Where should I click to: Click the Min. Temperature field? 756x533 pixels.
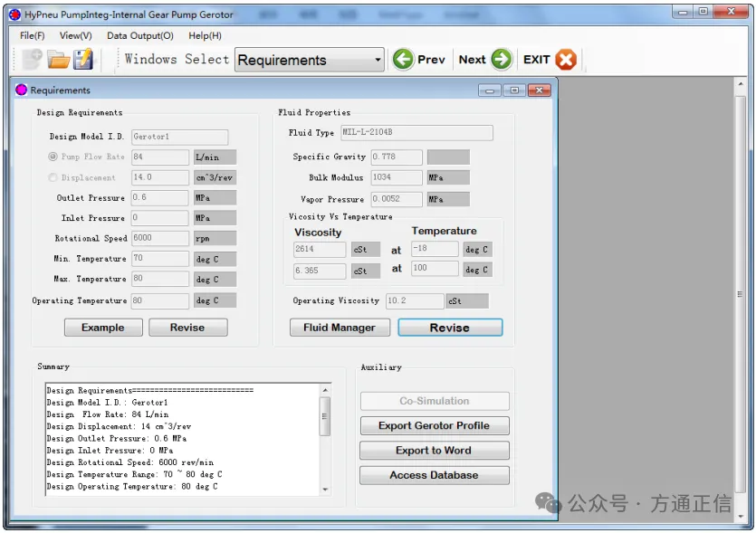(x=160, y=258)
